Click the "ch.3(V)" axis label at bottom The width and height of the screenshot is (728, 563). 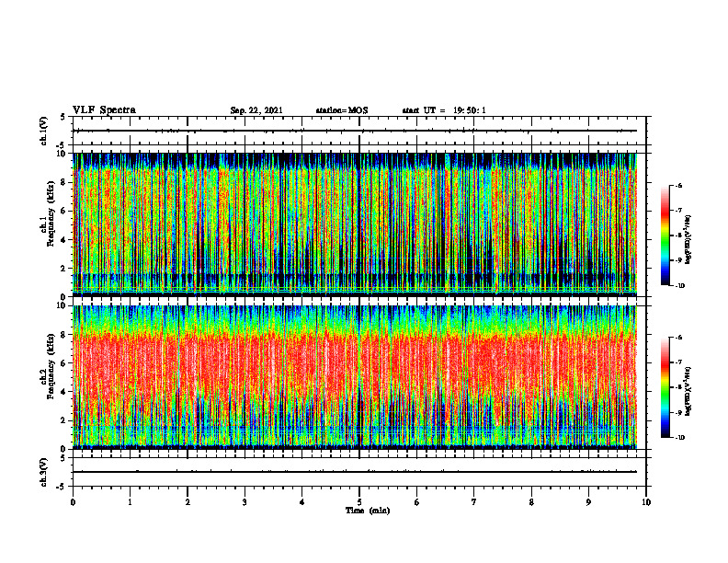point(43,472)
